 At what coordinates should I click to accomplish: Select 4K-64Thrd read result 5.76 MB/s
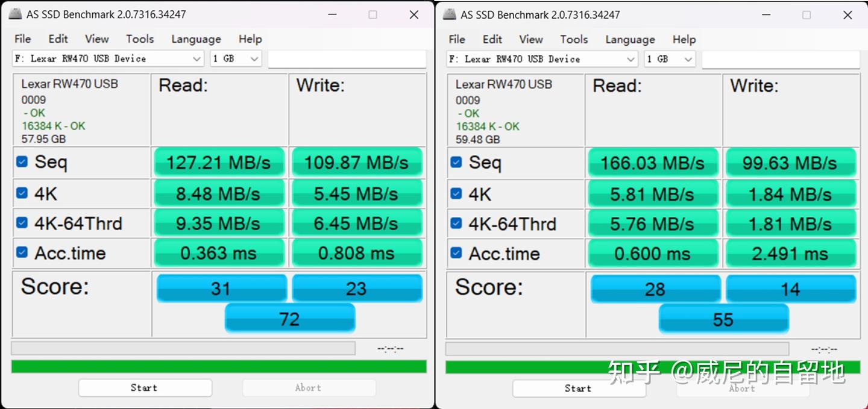653,223
